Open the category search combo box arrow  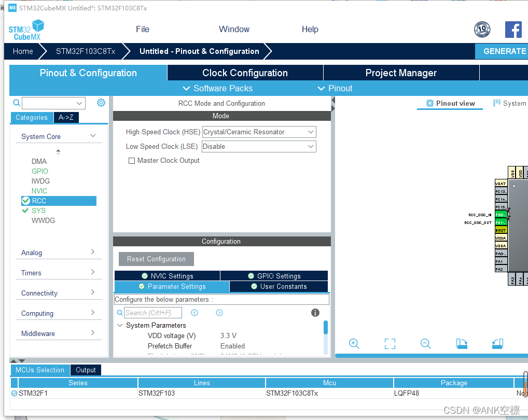coord(79,103)
